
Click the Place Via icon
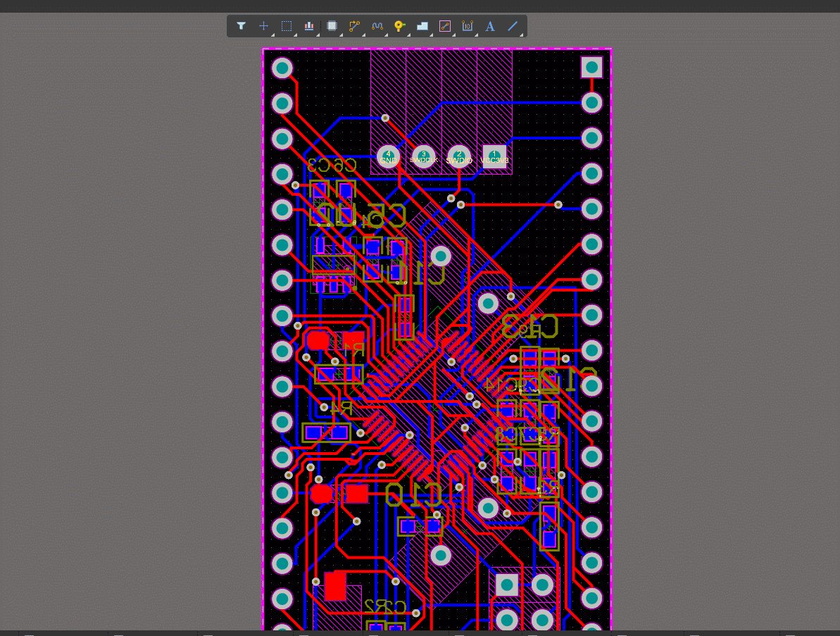point(399,26)
